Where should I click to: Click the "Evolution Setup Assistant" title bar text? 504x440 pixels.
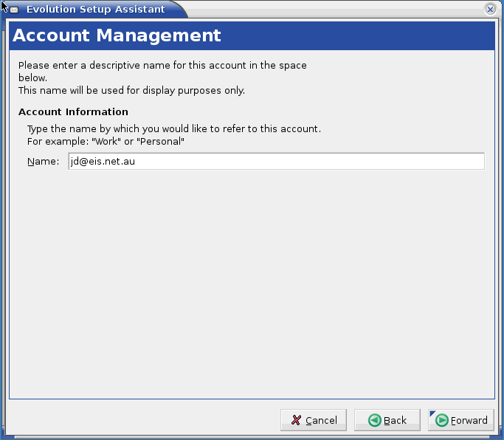point(95,10)
